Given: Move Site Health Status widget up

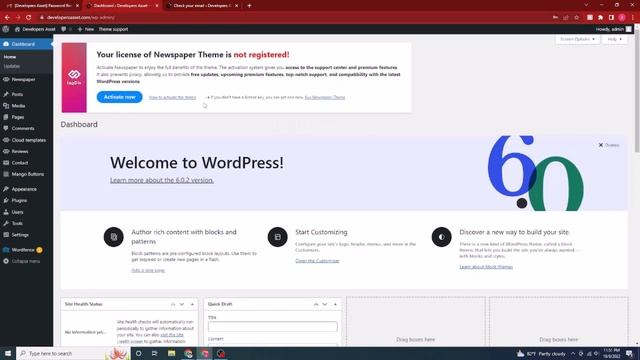Looking at the screenshot, I should tap(173, 304).
